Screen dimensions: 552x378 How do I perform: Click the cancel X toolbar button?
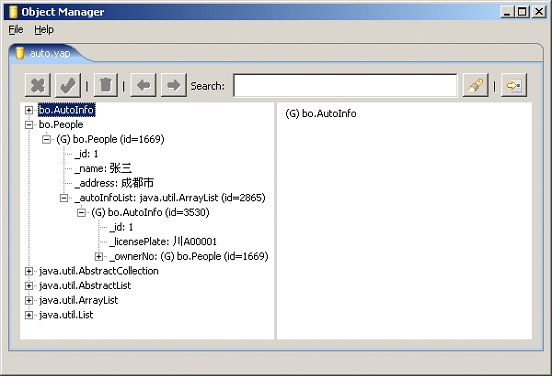38,85
